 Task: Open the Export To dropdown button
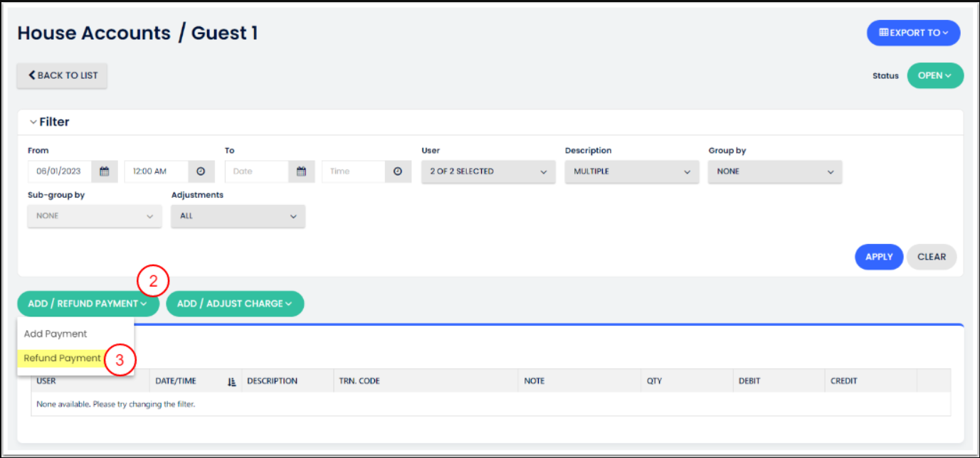click(913, 33)
